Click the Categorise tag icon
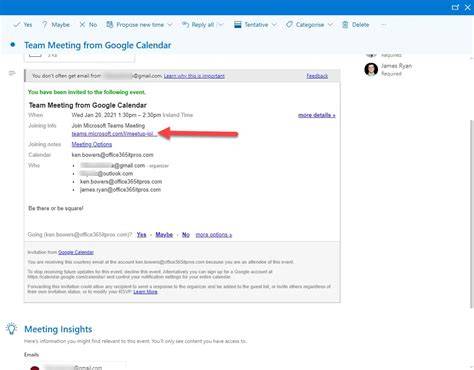 tap(289, 25)
